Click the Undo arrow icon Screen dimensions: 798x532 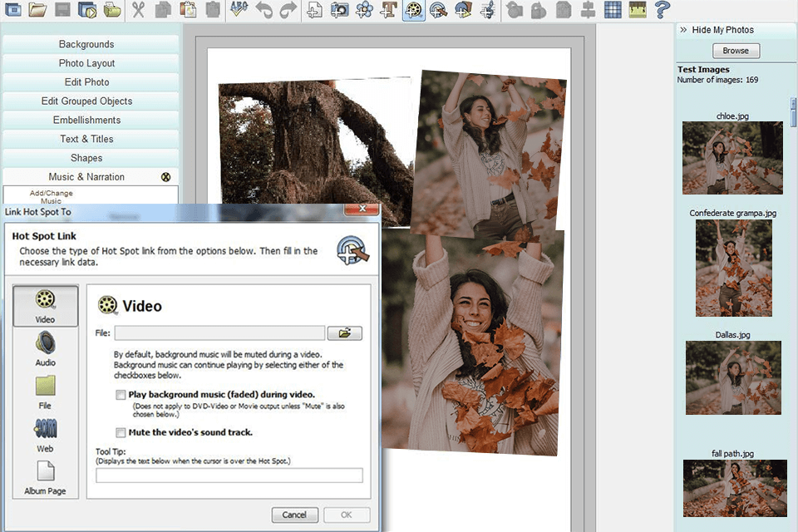pyautogui.click(x=264, y=9)
